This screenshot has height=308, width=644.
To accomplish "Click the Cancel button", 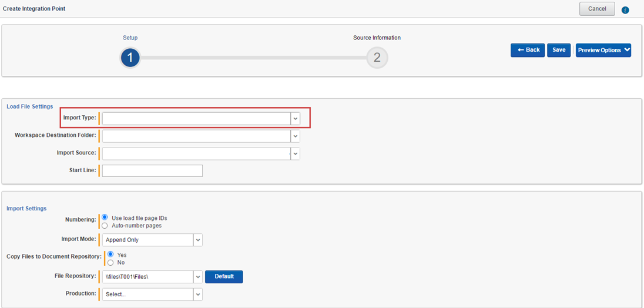I will [x=597, y=9].
